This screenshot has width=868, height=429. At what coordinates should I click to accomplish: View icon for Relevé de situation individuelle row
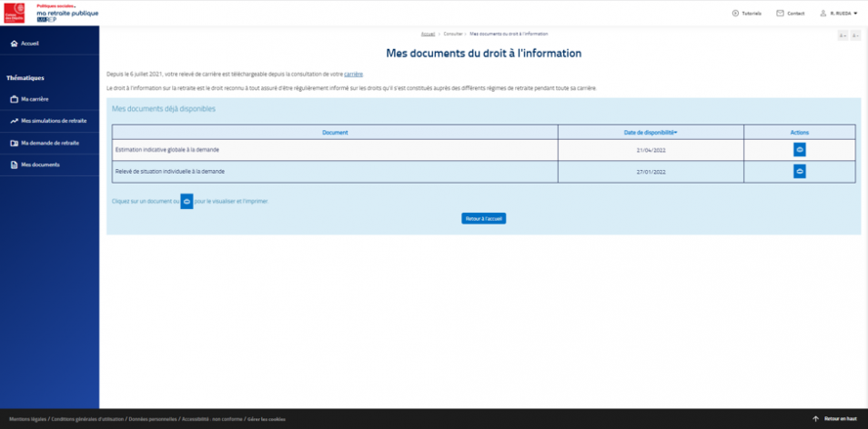coord(800,172)
